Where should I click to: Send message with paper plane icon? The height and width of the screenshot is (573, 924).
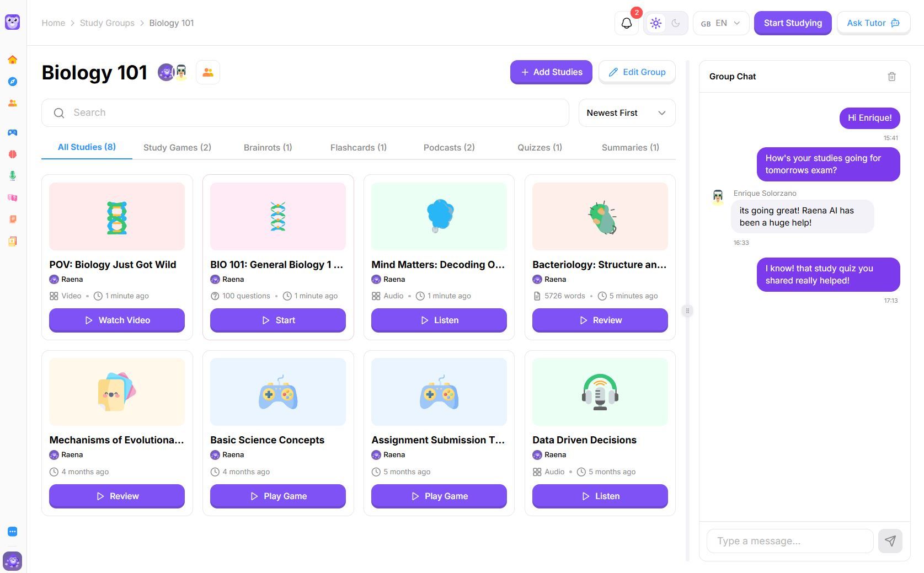coord(890,541)
